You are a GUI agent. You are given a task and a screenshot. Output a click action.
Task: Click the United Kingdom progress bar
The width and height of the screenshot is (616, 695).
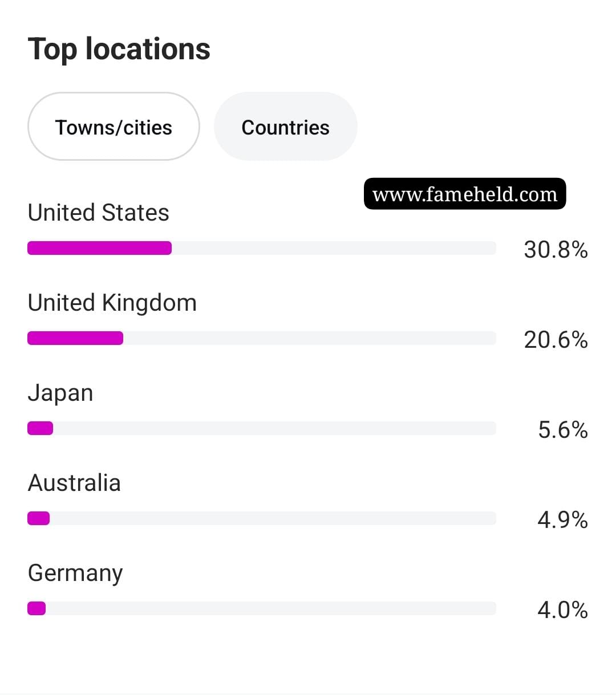[x=262, y=338]
